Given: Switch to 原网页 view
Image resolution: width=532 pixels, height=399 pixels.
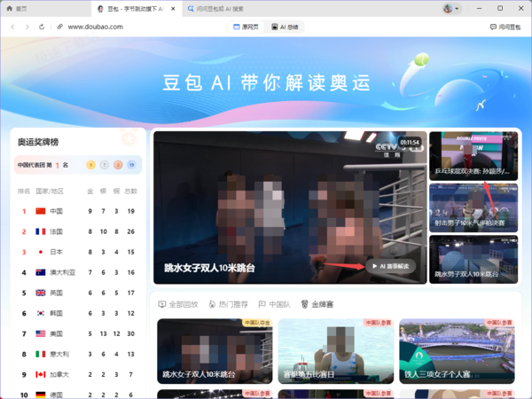Looking at the screenshot, I should coord(246,27).
